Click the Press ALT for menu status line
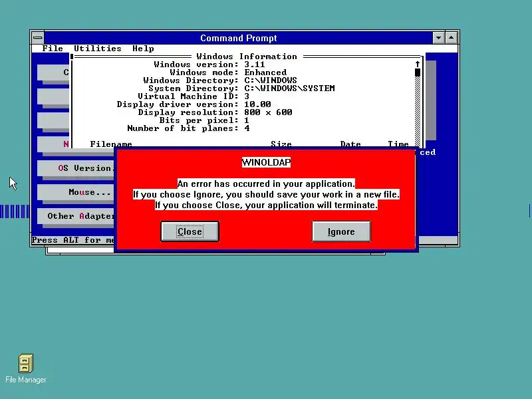The image size is (532, 399). [73, 240]
